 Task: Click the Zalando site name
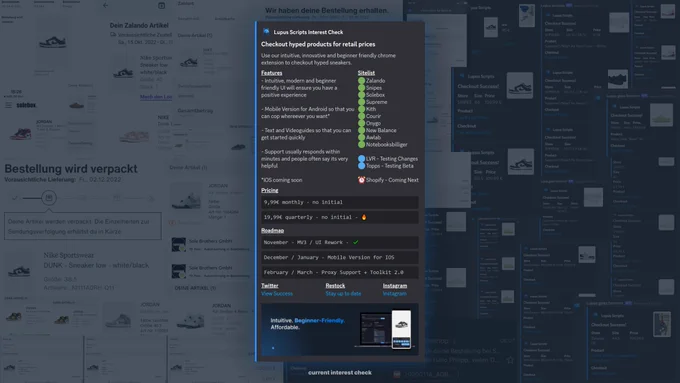pos(376,81)
